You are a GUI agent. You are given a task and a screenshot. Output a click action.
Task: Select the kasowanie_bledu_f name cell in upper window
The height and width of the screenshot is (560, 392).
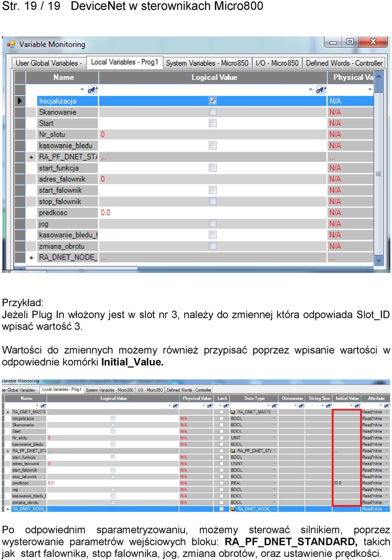pos(68,235)
